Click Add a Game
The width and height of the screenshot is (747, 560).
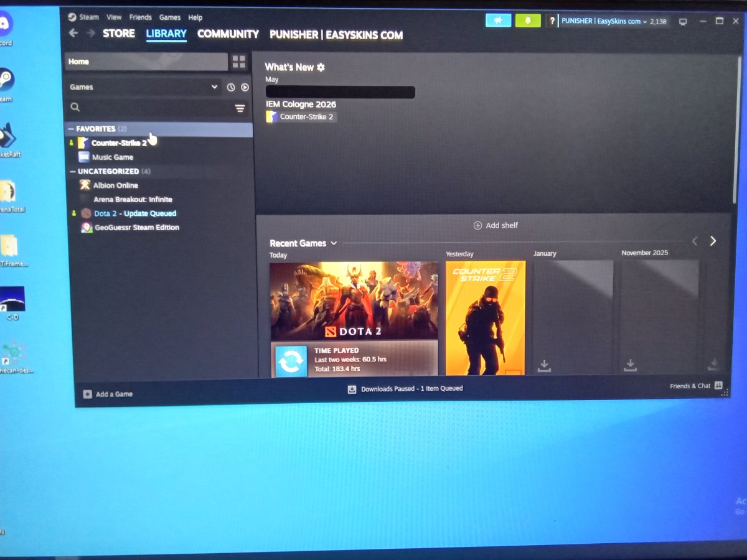(108, 394)
